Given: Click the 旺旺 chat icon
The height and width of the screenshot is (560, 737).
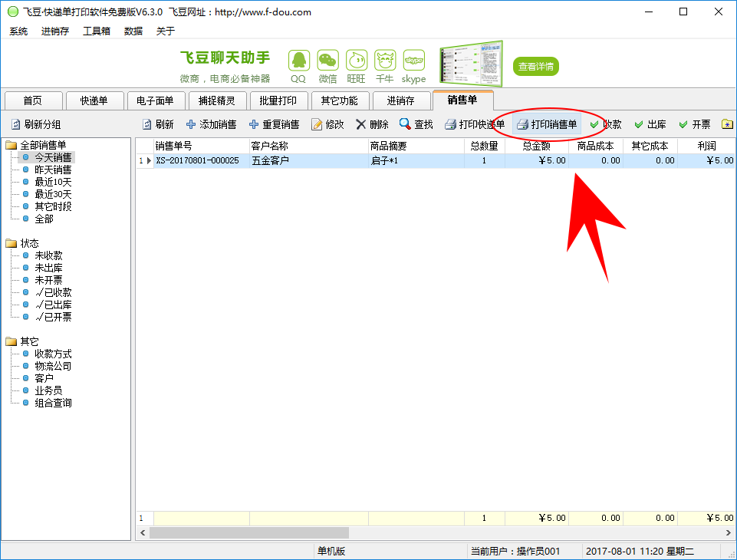Looking at the screenshot, I should [357, 61].
